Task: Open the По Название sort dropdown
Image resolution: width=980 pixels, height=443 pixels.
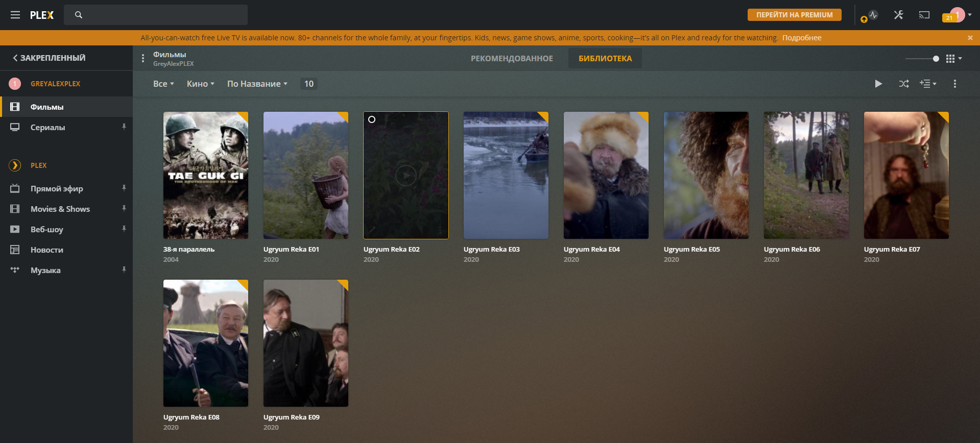Action: pyautogui.click(x=257, y=84)
